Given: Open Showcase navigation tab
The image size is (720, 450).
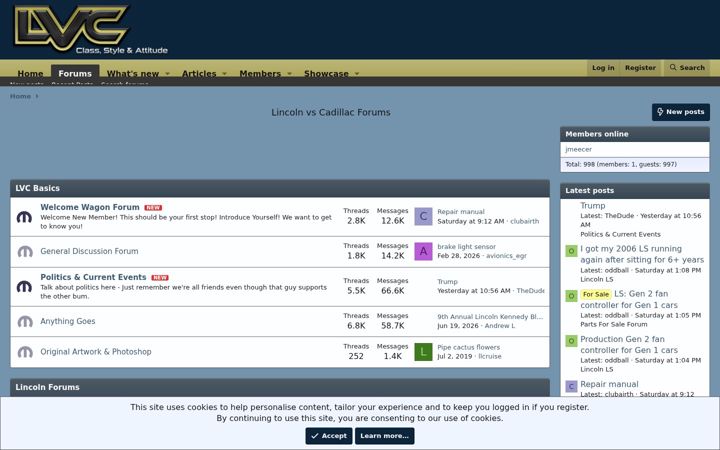Looking at the screenshot, I should tap(326, 73).
